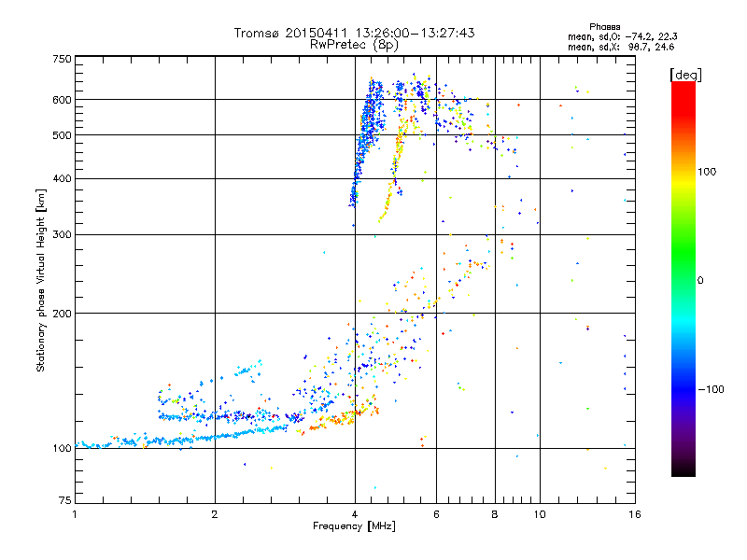Click the x-axis tick label '10'

[540, 514]
